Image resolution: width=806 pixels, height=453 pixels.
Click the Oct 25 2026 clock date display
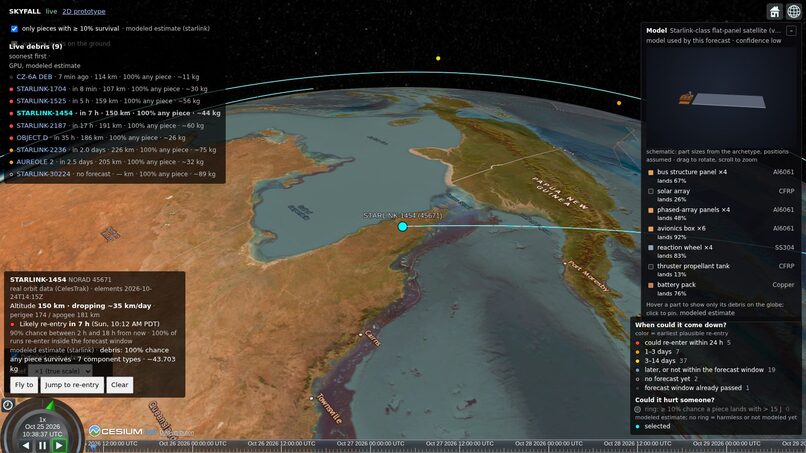tap(42, 427)
